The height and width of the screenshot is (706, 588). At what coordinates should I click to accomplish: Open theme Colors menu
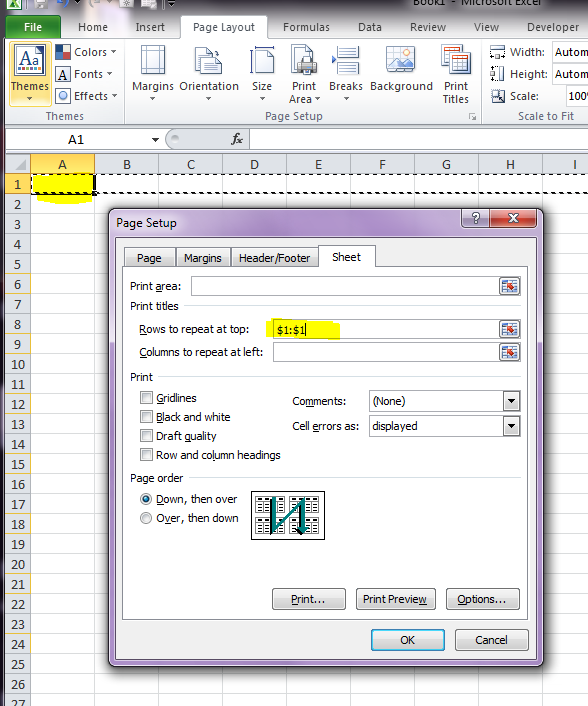tap(86, 52)
